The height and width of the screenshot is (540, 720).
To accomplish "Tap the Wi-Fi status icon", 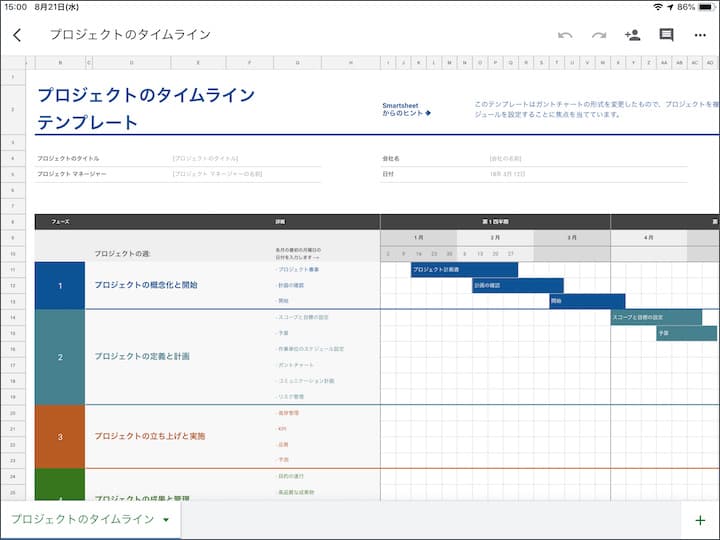I will (x=658, y=7).
